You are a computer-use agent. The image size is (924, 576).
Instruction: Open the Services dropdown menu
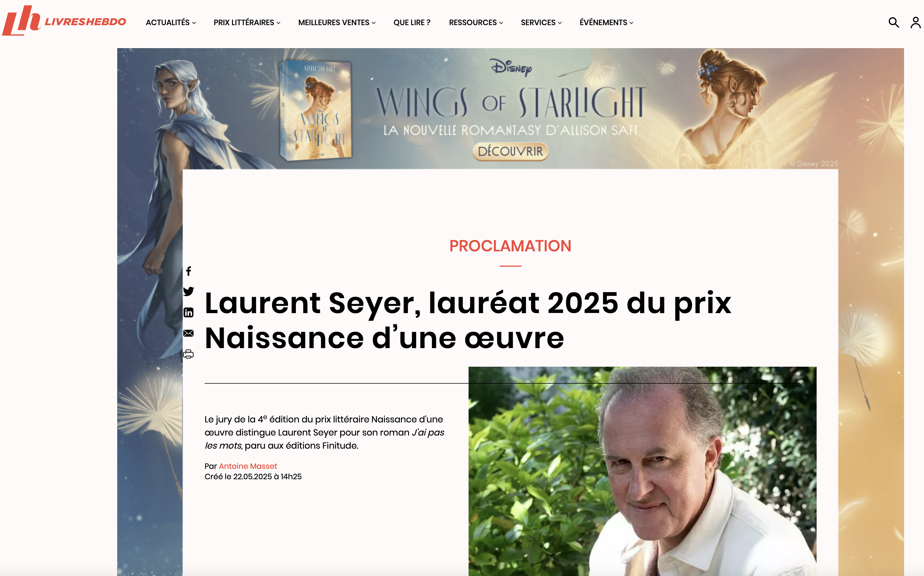coord(541,22)
